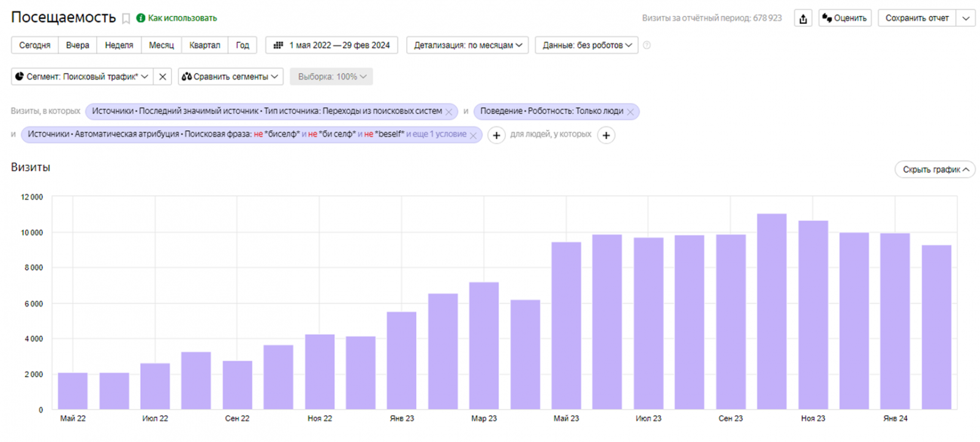The height and width of the screenshot is (442, 980).
Task: Click the tallest bar for Окт 23
Action: point(771,311)
